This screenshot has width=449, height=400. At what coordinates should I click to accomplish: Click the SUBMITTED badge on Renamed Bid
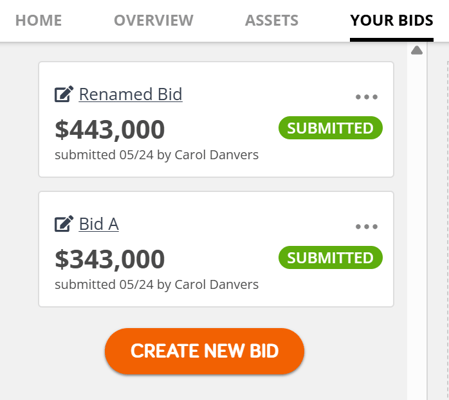[x=330, y=128]
